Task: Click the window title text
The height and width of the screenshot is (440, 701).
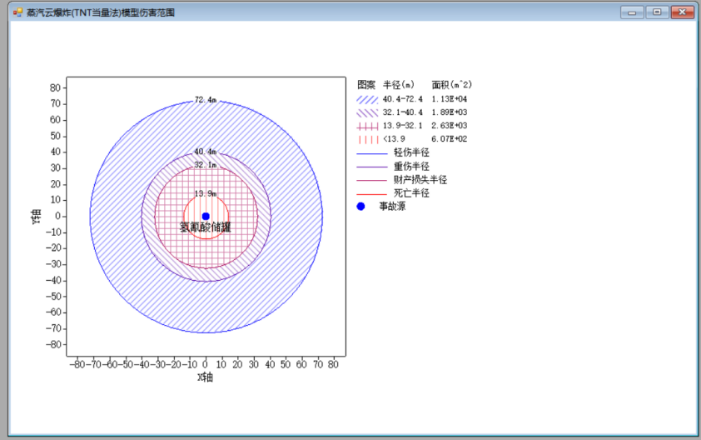Action: [x=101, y=13]
